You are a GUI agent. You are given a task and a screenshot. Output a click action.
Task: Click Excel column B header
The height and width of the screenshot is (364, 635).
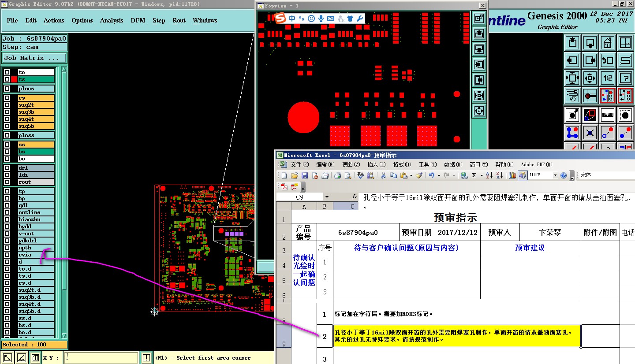pyautogui.click(x=325, y=206)
